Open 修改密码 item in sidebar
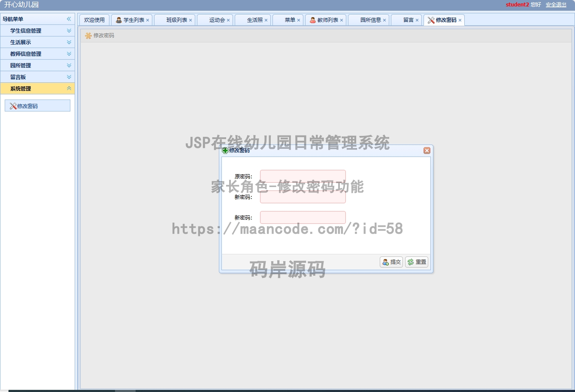Image resolution: width=575 pixels, height=392 pixels. coord(37,106)
